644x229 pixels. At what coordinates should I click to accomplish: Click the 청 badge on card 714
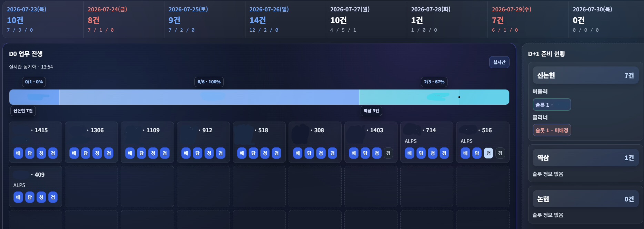[433, 153]
